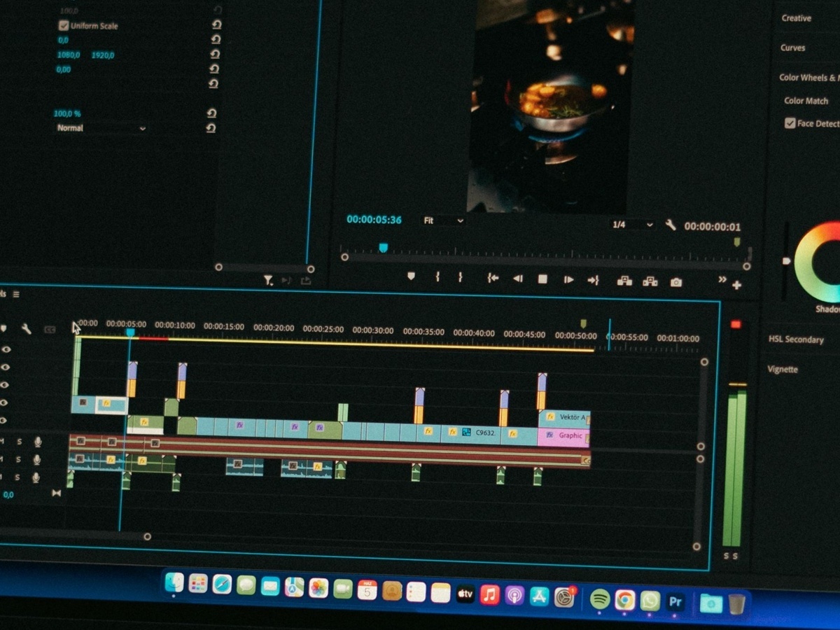Jump to the In point
Viewport: 840px width, 630px height.
(493, 278)
